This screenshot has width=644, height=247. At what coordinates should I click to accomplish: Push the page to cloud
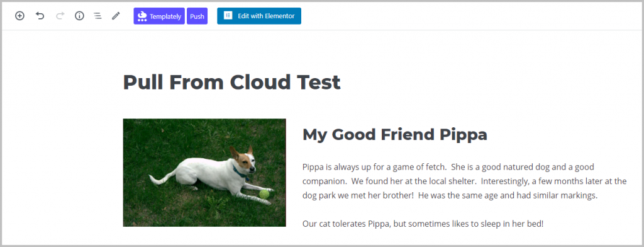[x=197, y=16]
